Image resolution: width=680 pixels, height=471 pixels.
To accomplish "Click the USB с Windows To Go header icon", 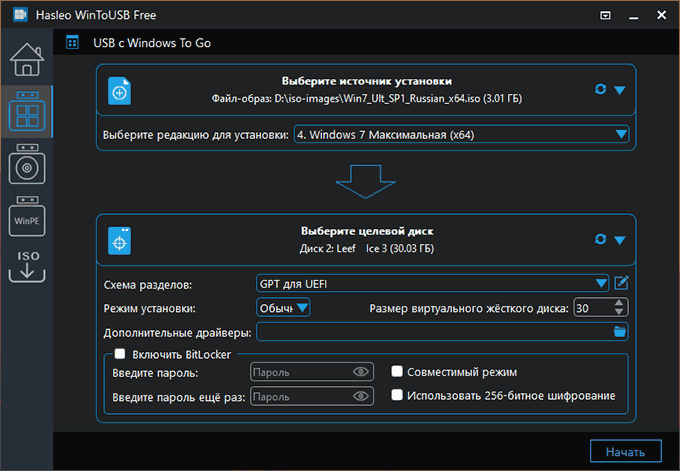I will [72, 43].
